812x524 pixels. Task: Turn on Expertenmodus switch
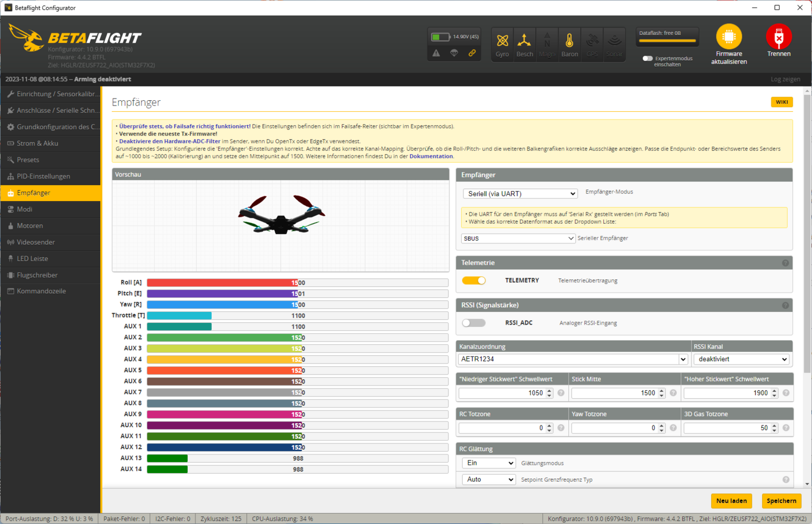[647, 59]
